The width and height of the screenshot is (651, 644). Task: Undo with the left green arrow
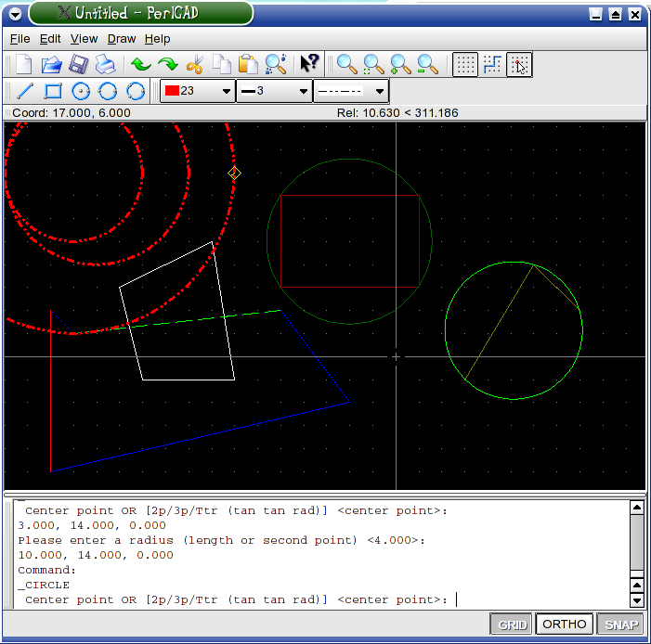(x=140, y=65)
